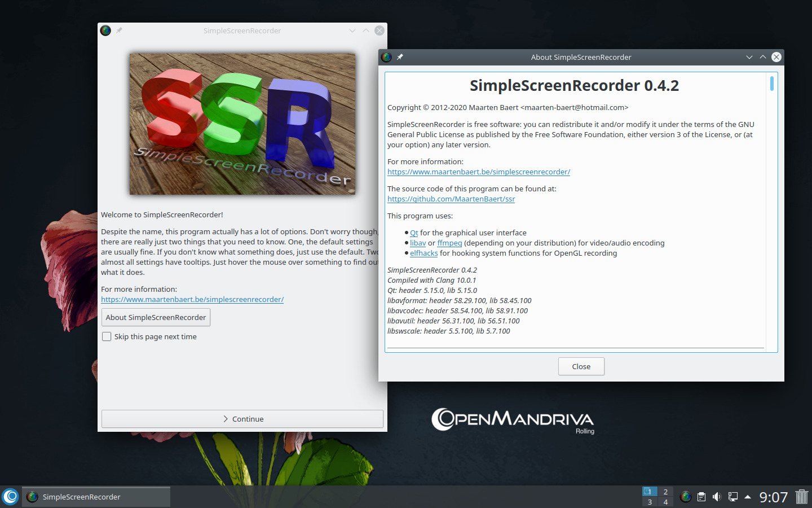The width and height of the screenshot is (812, 508).
Task: Close the SimpleScreenRecorder main window
Action: 379,30
